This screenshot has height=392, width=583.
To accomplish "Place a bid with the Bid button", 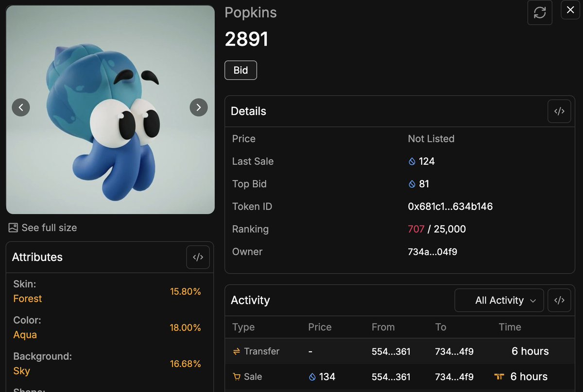I will tap(240, 70).
